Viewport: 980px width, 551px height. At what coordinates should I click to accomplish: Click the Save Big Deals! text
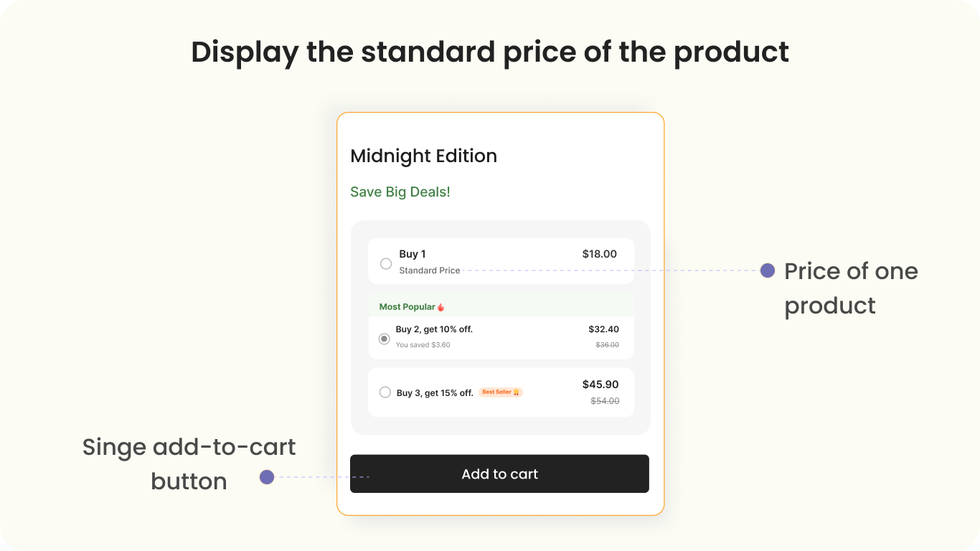400,192
